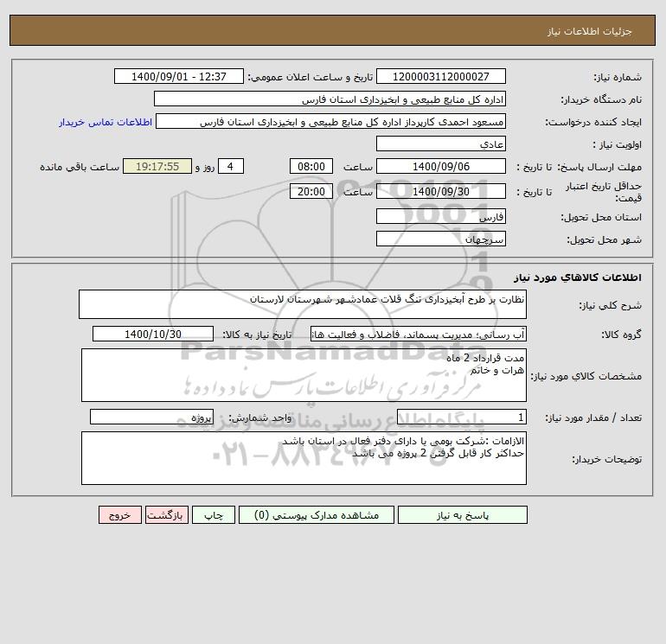Screen dimensions: 666x644
Task: Click the بازگشت back button
Action: point(166,515)
